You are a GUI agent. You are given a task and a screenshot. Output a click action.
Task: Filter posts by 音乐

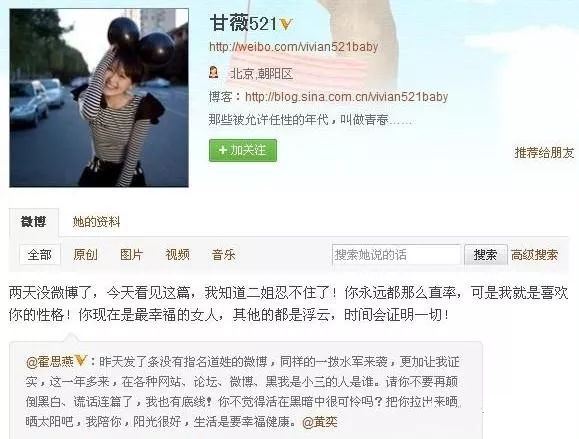click(223, 254)
